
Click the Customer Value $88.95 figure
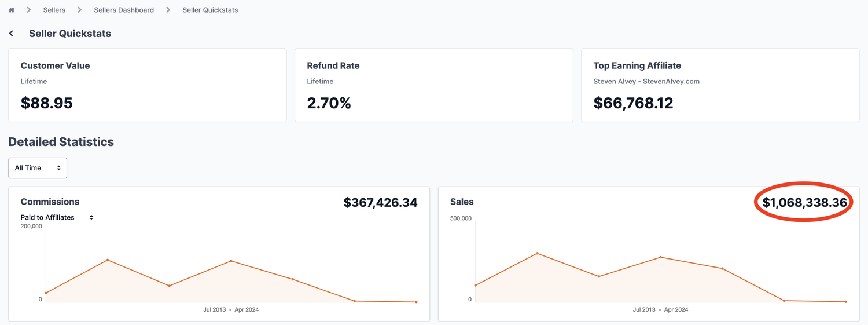tap(47, 103)
